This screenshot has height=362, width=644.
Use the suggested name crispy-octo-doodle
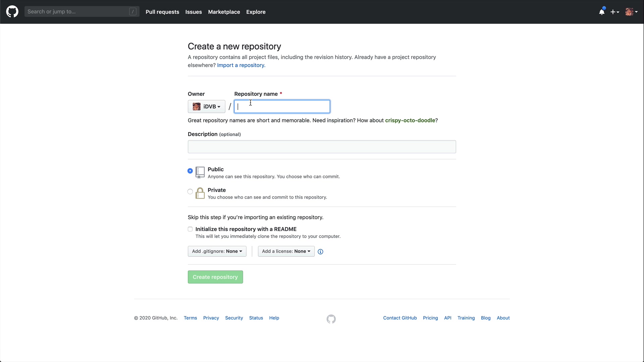[x=410, y=120]
